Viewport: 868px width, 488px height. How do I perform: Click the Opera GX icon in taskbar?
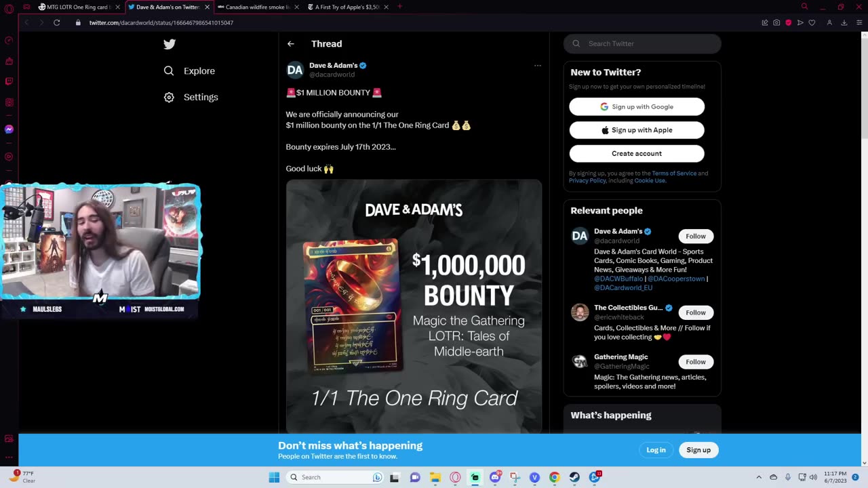[x=455, y=477]
